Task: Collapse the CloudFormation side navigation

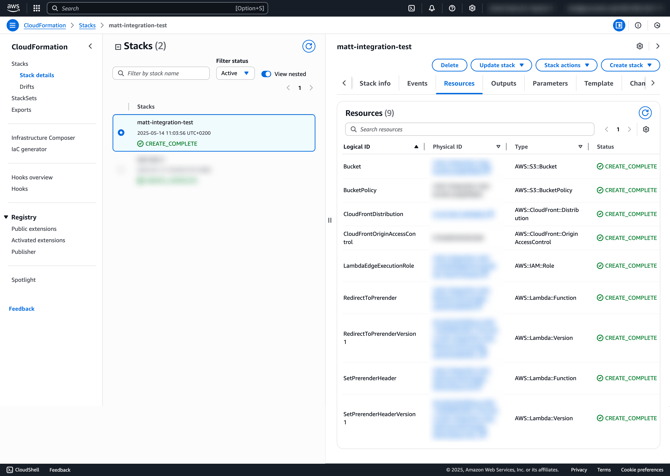Action: click(x=90, y=46)
